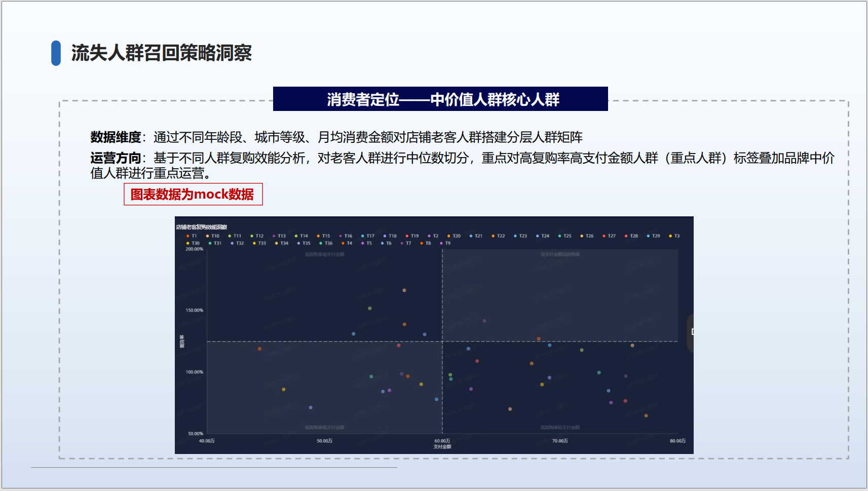
Task: Click the 80.00万 x-axis label
Action: pos(677,441)
